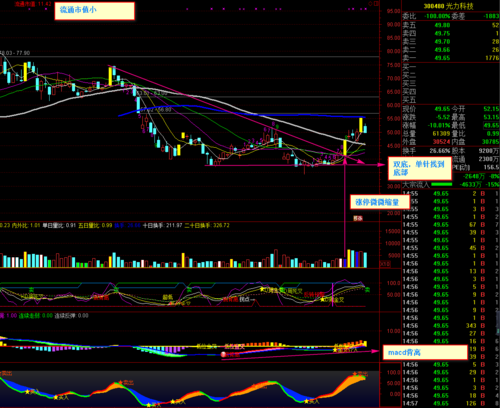
Task: Click the boxed 最低 49.65 value
Action: point(491,126)
